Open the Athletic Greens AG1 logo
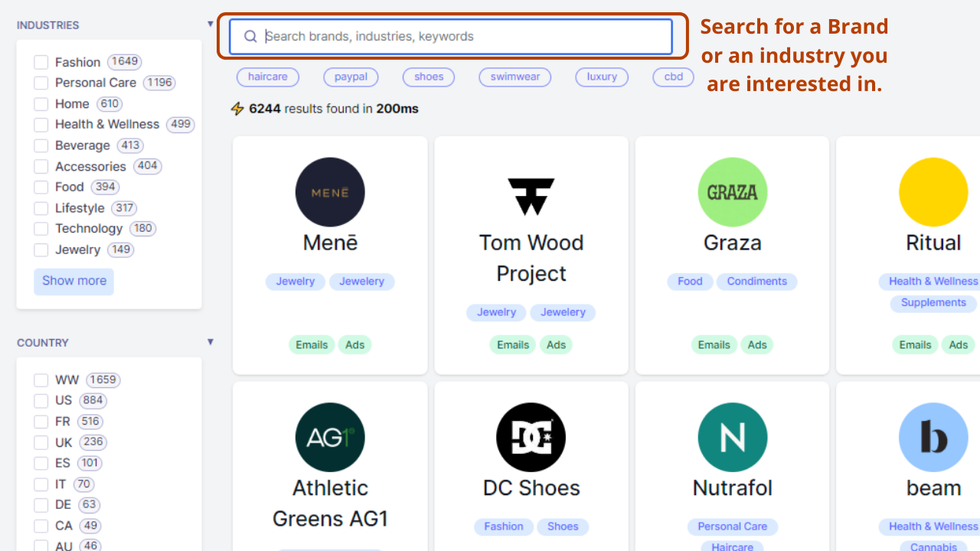 point(330,437)
